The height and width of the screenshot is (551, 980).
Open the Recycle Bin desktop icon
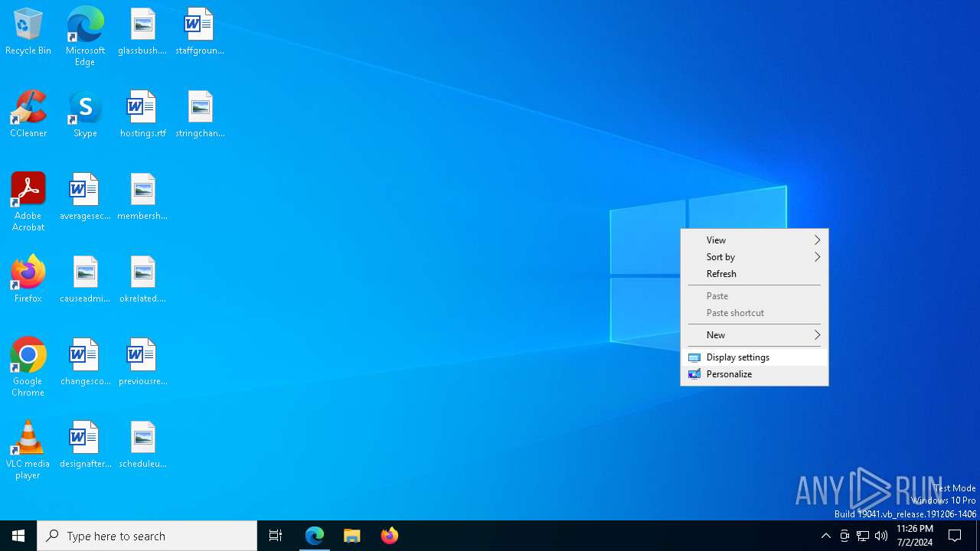click(28, 32)
